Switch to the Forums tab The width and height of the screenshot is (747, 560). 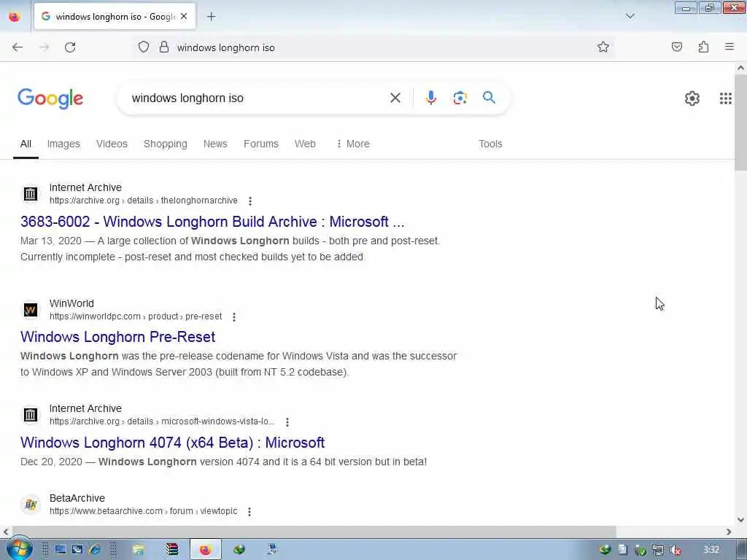click(x=261, y=144)
